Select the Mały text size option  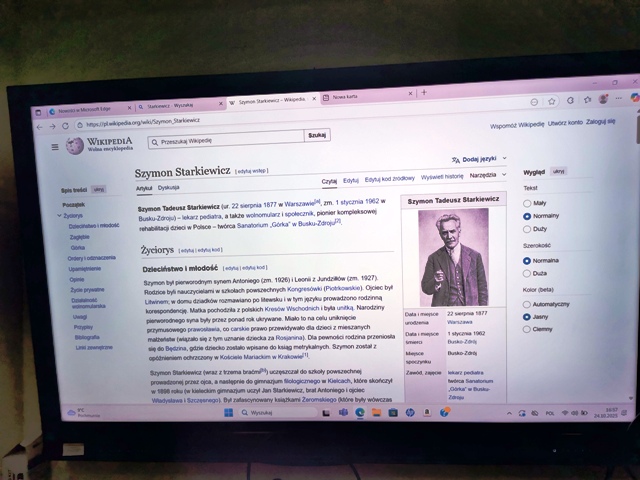pyautogui.click(x=527, y=202)
